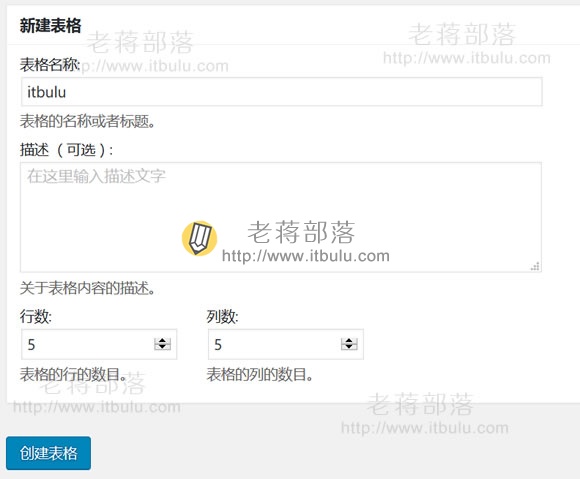Image resolution: width=580 pixels, height=479 pixels.
Task: Select the 列数 number input field
Action: 286,344
